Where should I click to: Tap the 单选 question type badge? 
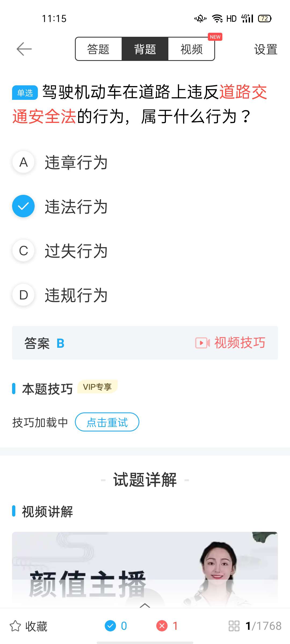(25, 93)
